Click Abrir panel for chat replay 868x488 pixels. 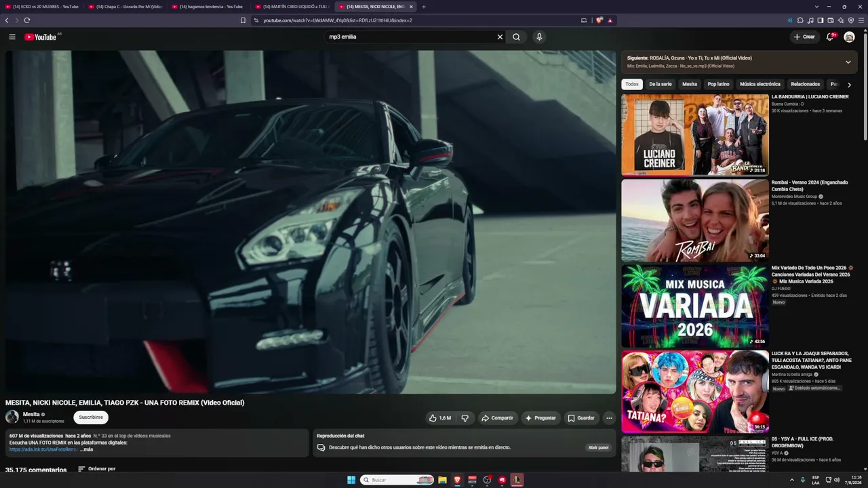[598, 447]
